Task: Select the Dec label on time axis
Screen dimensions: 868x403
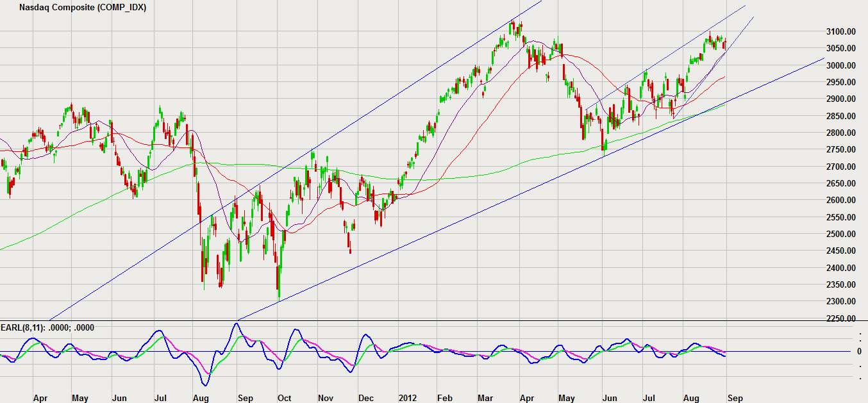Action: 366,398
